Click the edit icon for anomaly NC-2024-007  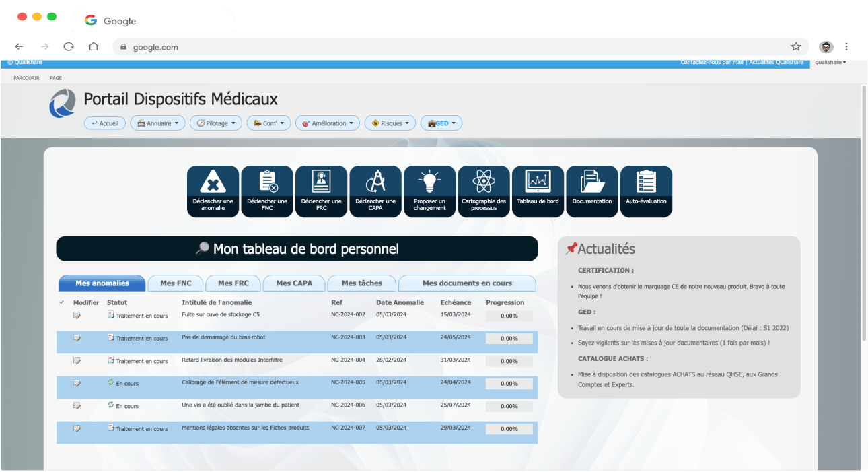point(76,428)
